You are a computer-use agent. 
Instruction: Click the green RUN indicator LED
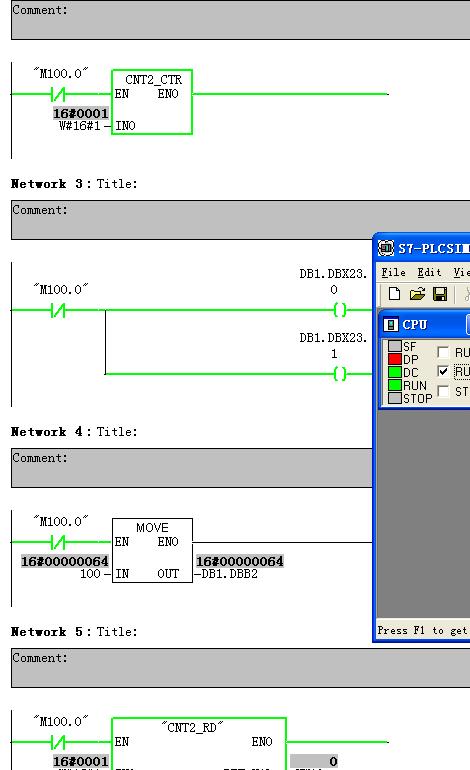(394, 385)
